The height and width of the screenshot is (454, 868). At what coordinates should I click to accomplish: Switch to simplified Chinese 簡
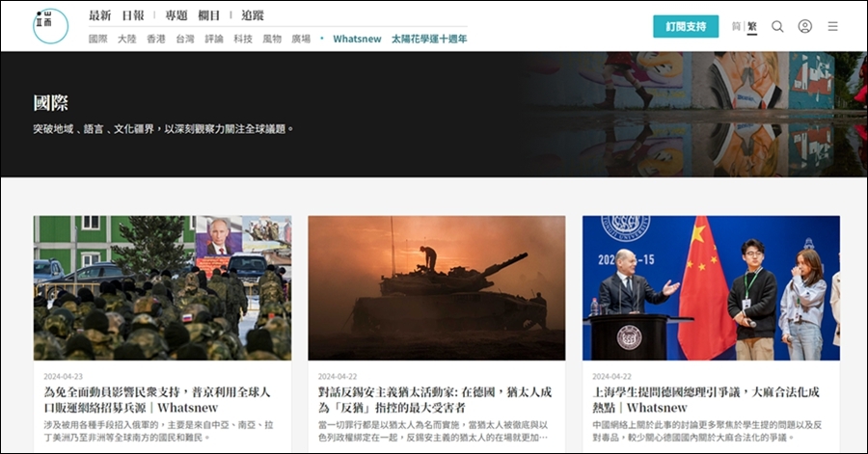[x=737, y=26]
